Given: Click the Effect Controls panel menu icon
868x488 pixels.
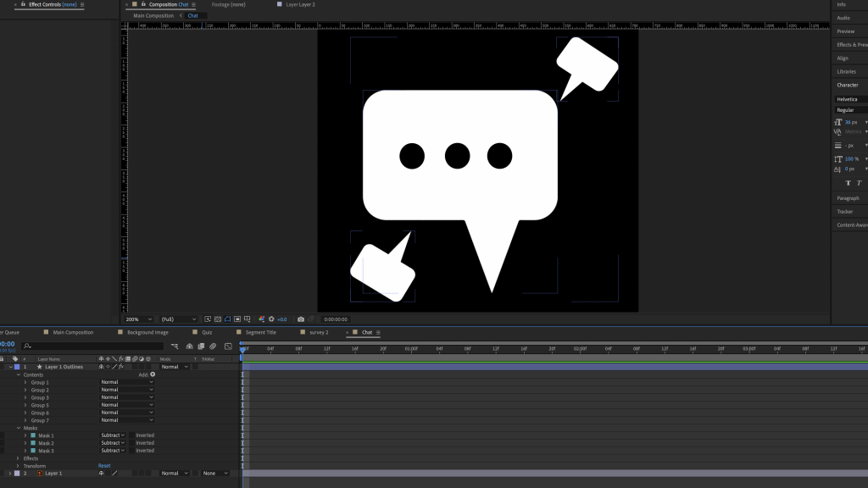Looking at the screenshot, I should (x=82, y=4).
